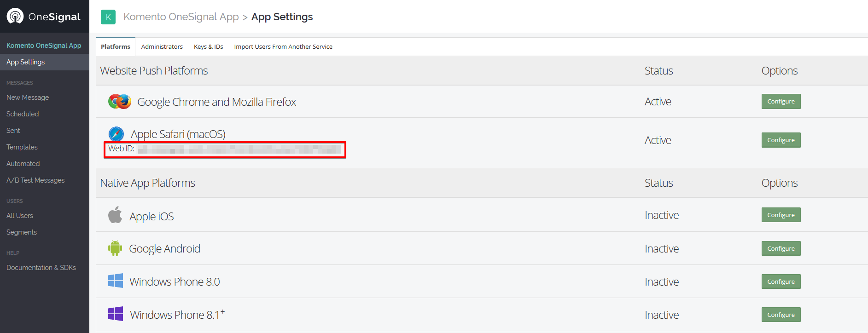The height and width of the screenshot is (333, 868).
Task: Click the Apple Safari (macOS) label
Action: click(178, 134)
